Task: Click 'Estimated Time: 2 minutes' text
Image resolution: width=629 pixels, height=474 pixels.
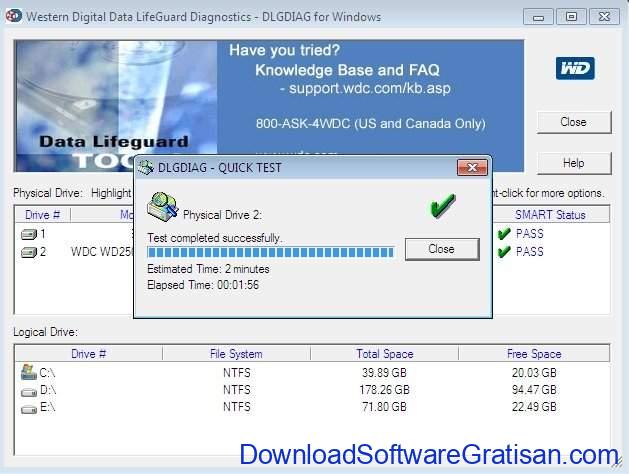Action: 208,269
